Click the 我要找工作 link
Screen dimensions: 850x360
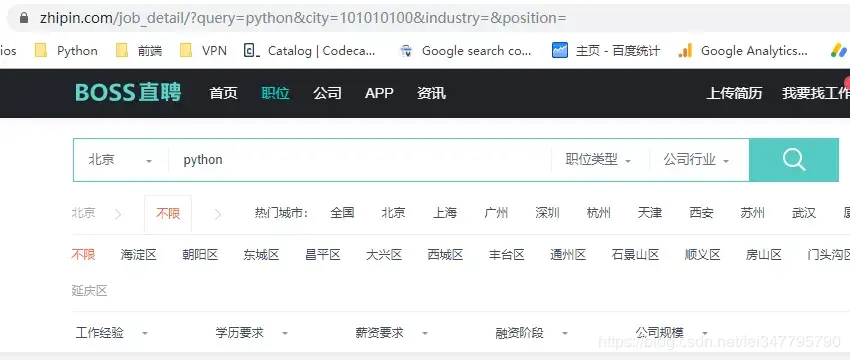(816, 93)
